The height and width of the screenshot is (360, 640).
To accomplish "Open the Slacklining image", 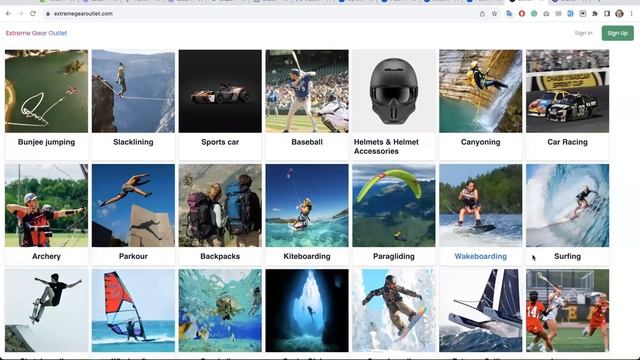I will click(133, 91).
